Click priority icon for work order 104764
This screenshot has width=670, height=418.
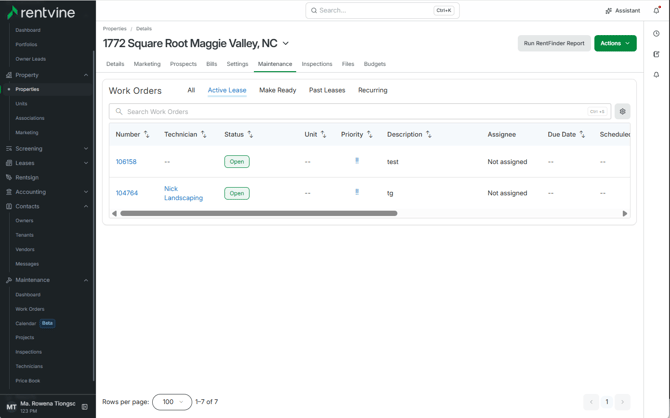(357, 192)
